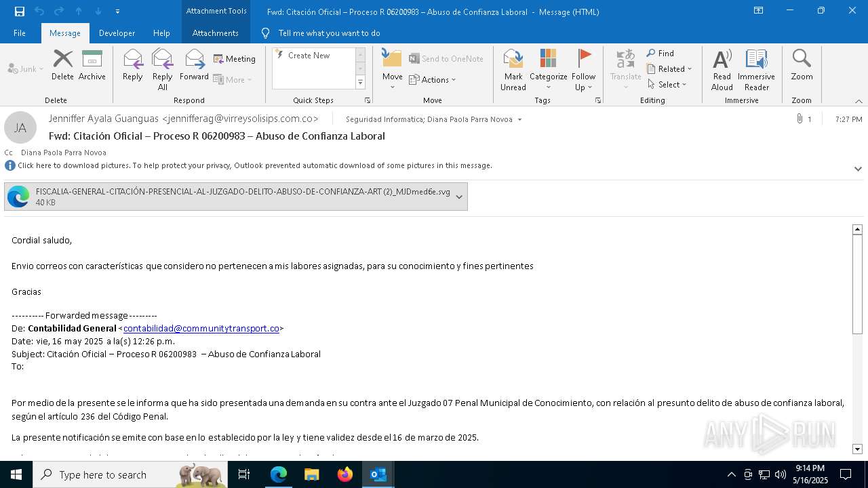Click the volume icon in system tray
Image resolution: width=868 pixels, height=488 pixels.
tap(781, 474)
